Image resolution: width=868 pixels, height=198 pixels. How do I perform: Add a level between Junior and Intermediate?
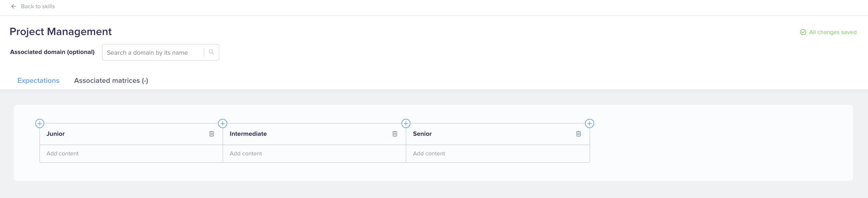click(x=223, y=123)
